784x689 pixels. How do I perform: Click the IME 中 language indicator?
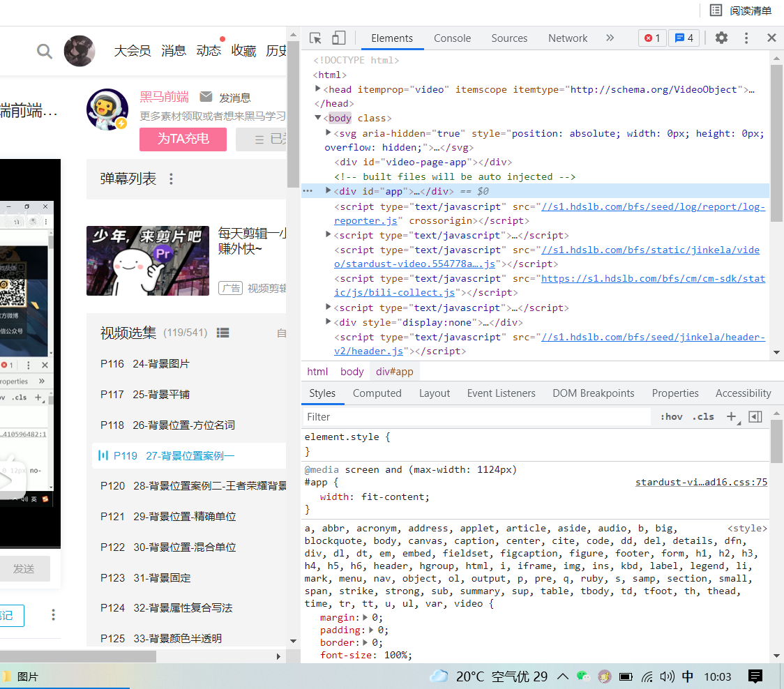click(688, 676)
